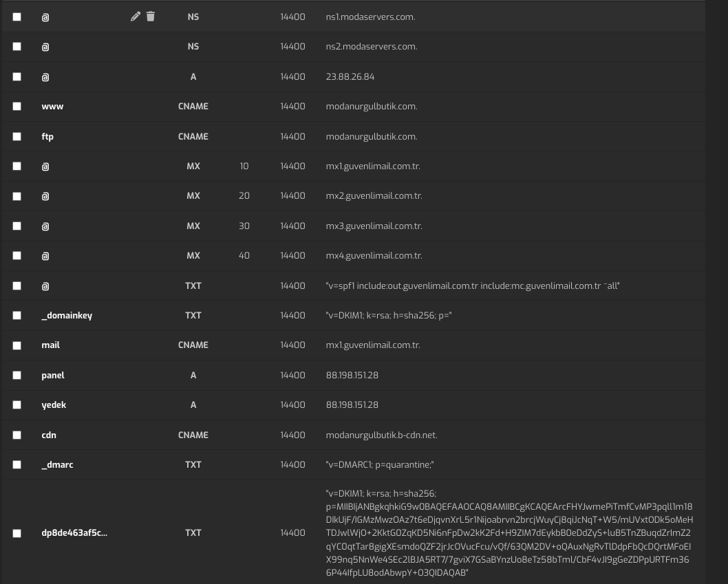Tick the www CNAME record checkbox

click(x=17, y=107)
